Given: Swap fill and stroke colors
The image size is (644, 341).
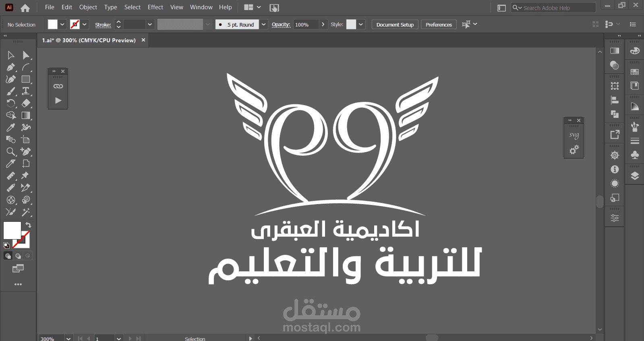Looking at the screenshot, I should point(28,225).
